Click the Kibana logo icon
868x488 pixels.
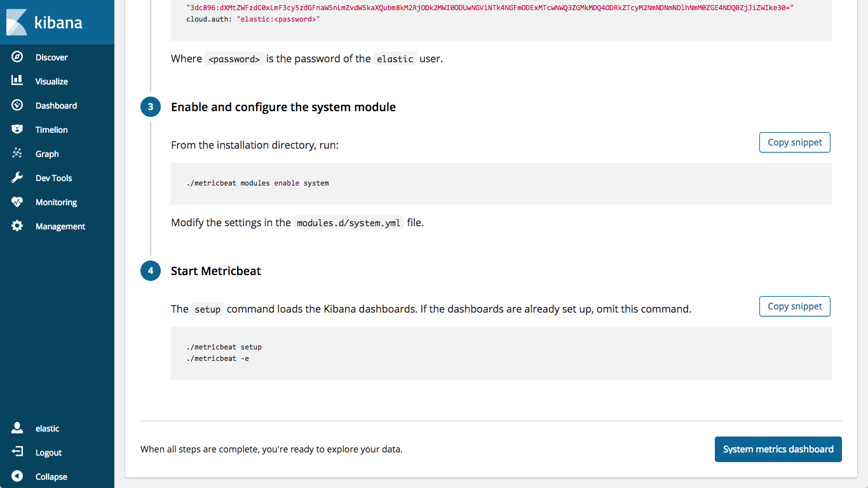17,22
